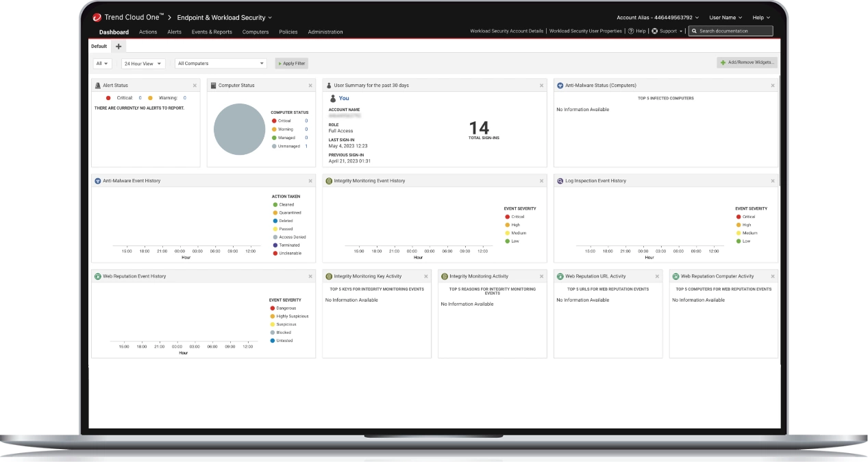Close the User Summary widget
The height and width of the screenshot is (462, 868).
point(541,86)
